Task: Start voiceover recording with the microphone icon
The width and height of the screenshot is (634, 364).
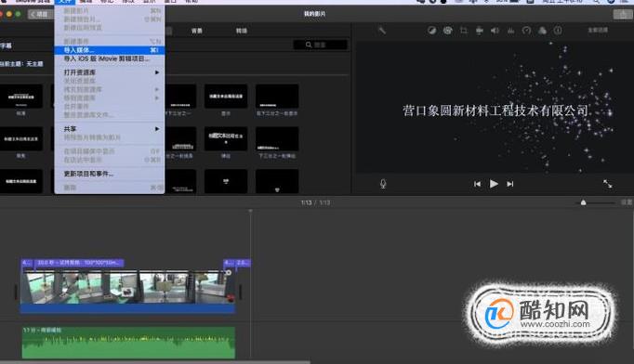Action: (x=383, y=184)
